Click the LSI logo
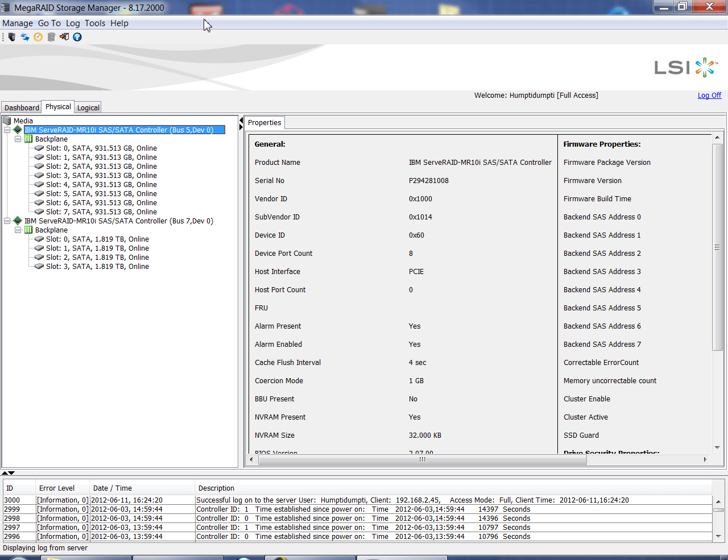728x560 pixels. 685,67
